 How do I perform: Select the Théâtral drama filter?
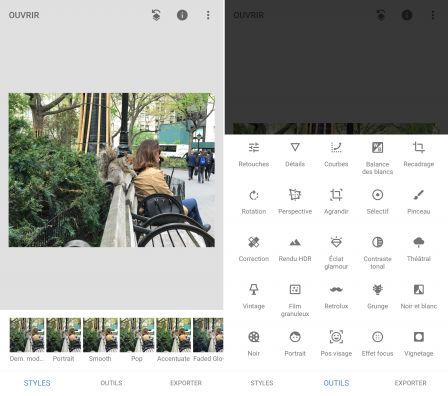419,249
